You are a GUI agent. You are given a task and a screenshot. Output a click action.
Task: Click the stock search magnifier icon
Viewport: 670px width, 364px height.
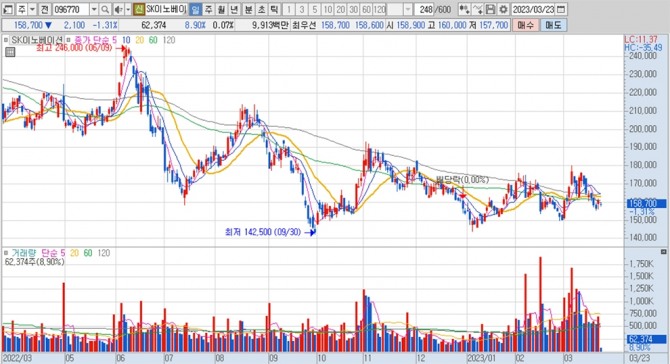click(105, 9)
